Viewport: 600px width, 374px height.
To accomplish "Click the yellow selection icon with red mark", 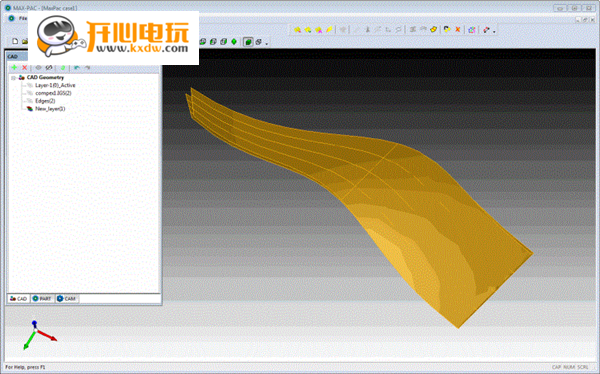I will point(297,29).
